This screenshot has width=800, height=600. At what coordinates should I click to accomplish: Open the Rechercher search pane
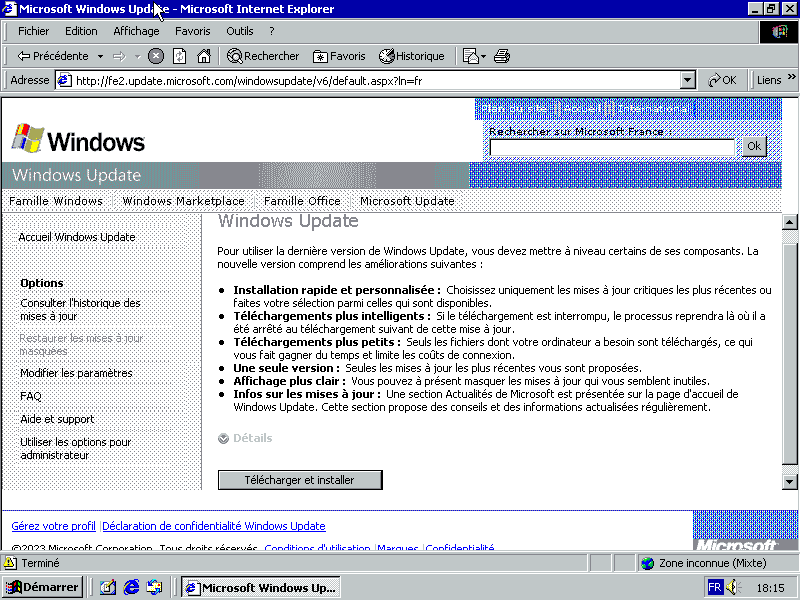[x=263, y=56]
